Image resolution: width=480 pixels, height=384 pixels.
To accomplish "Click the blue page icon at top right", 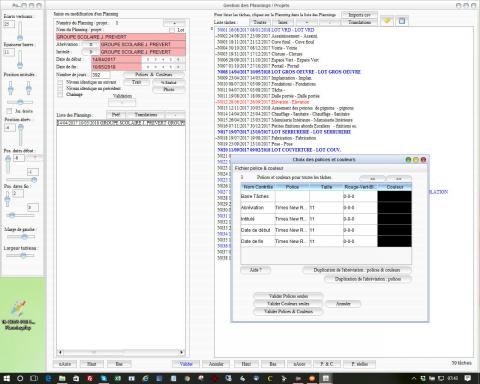I will (x=402, y=21).
